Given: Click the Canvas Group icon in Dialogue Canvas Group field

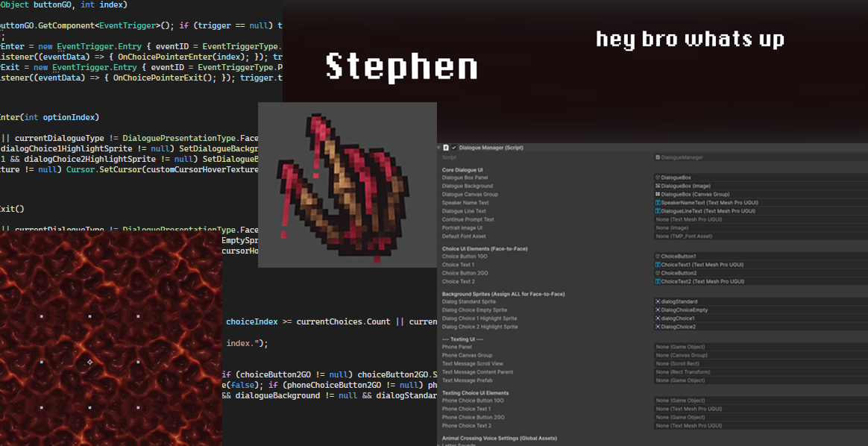Looking at the screenshot, I should [x=659, y=194].
